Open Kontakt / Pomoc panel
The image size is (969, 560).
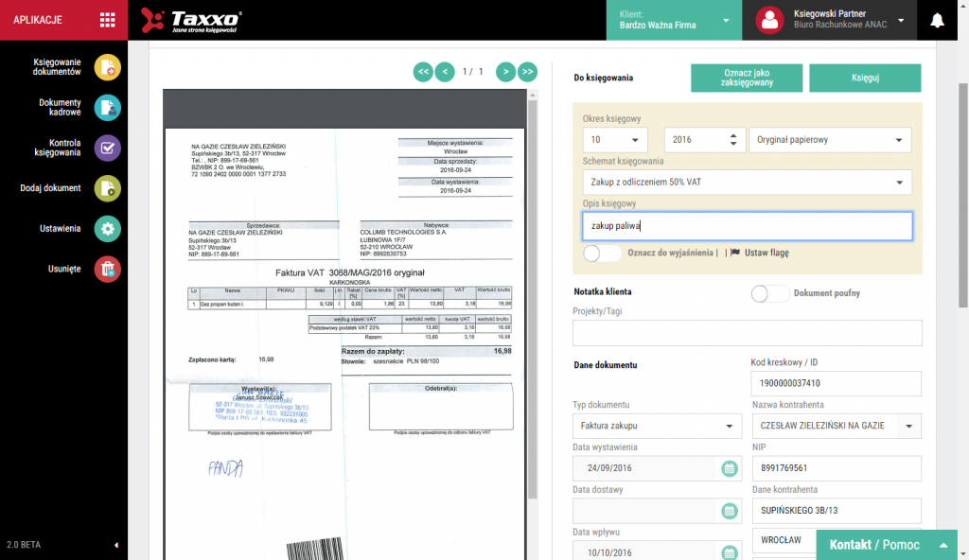click(x=887, y=545)
